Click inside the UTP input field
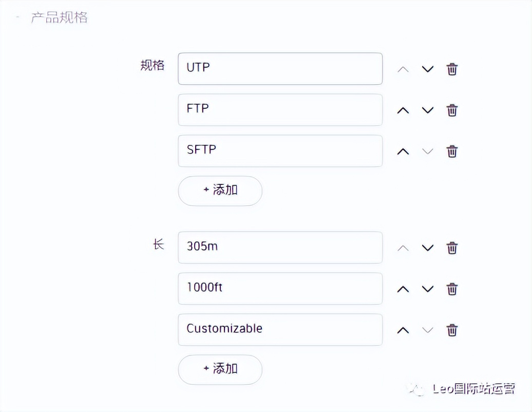The height and width of the screenshot is (412, 532). coord(280,68)
